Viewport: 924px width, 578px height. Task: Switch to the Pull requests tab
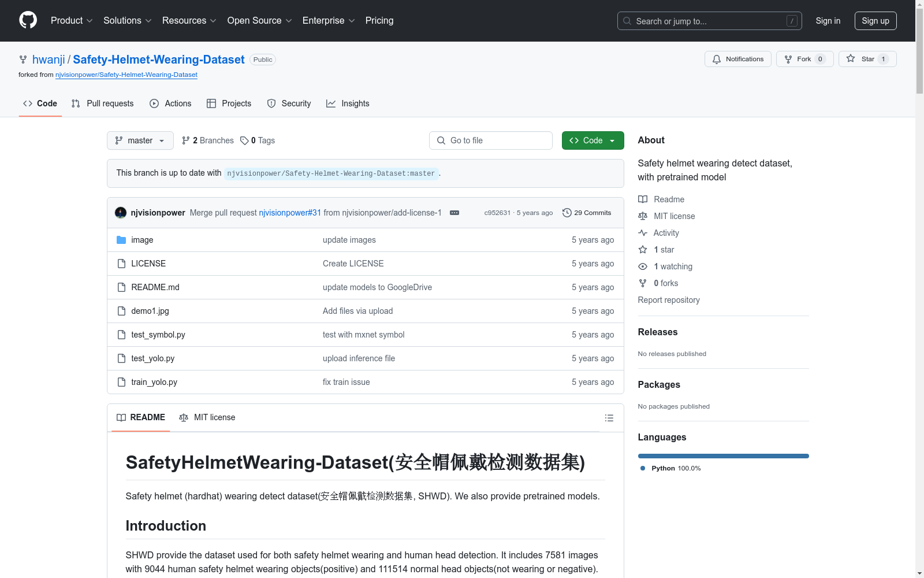click(103, 103)
